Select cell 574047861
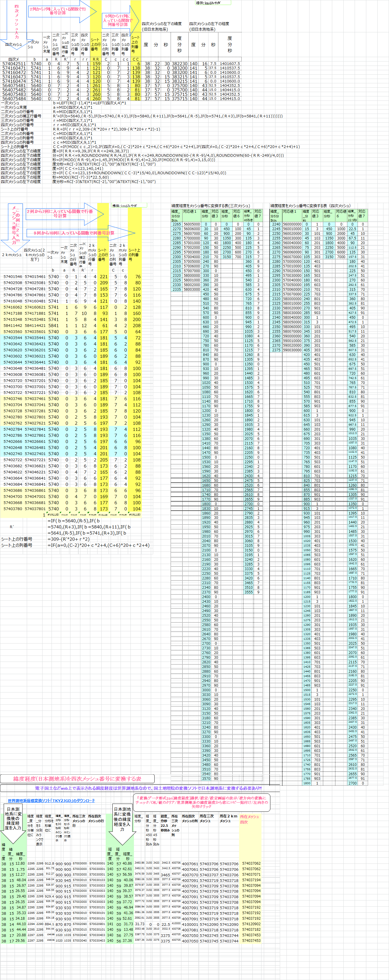The height and width of the screenshot is (980, 389). point(35,295)
